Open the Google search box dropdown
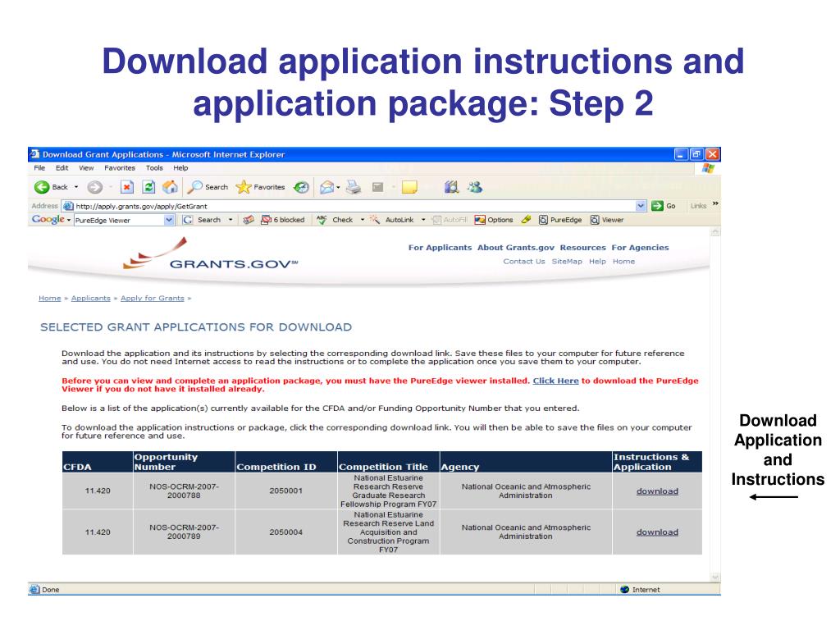Image resolution: width=840 pixels, height=630 pixels. click(x=169, y=220)
